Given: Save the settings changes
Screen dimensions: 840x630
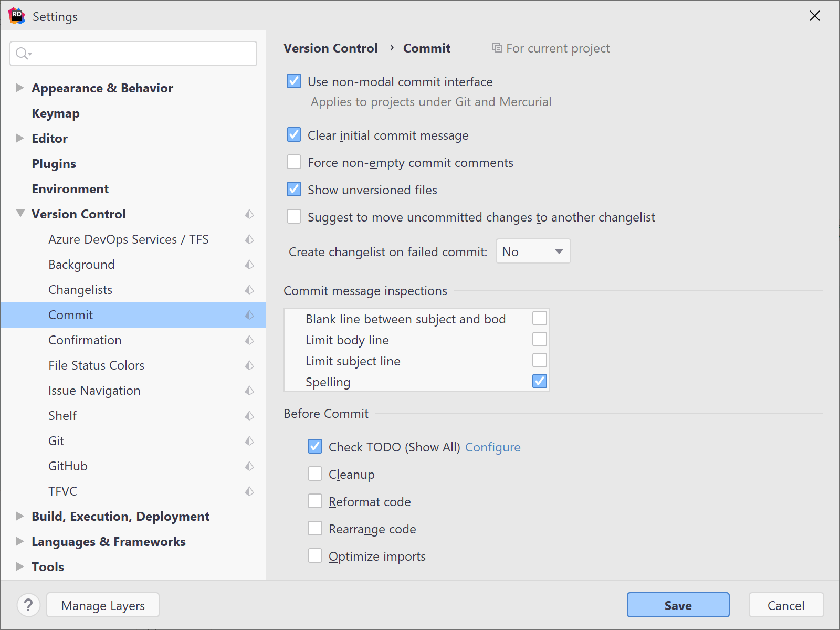Looking at the screenshot, I should pyautogui.click(x=678, y=605).
